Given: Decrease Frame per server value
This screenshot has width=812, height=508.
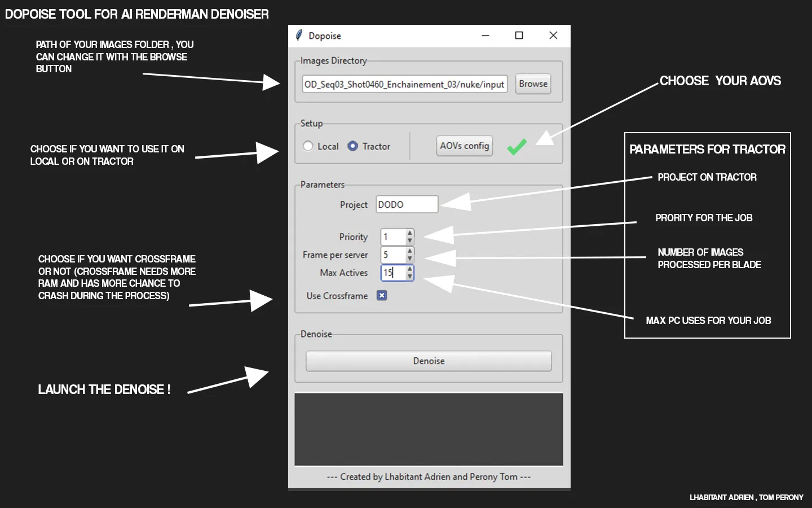Looking at the screenshot, I should coord(410,259).
